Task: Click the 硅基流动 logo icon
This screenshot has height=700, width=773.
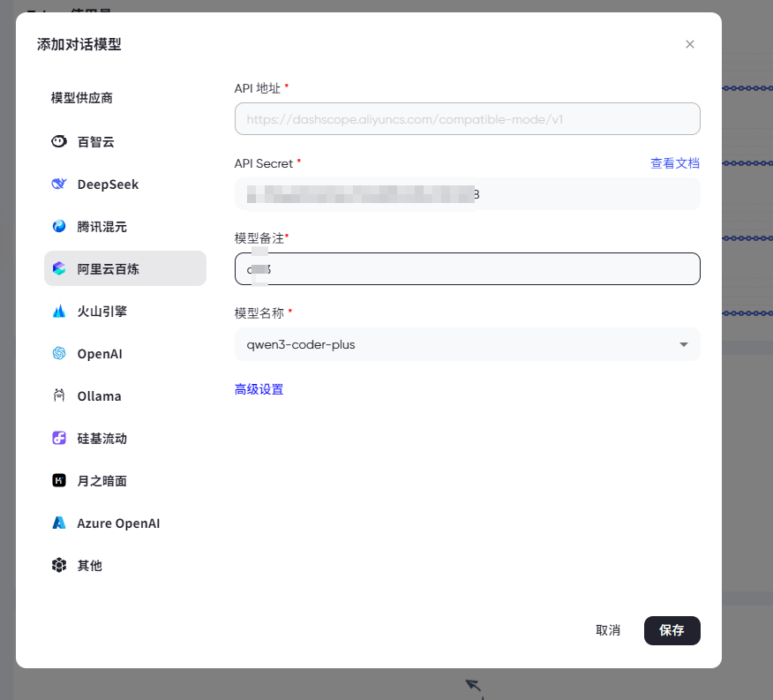Action: pyautogui.click(x=58, y=438)
